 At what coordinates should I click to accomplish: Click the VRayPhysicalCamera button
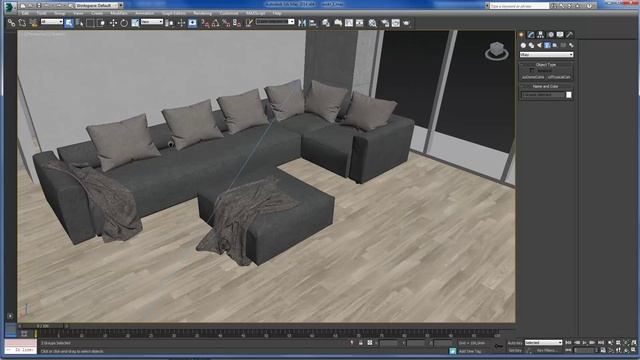pos(559,77)
